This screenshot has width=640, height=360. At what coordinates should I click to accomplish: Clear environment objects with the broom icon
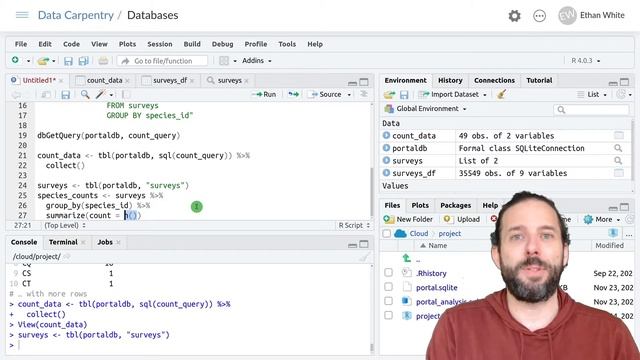502,94
